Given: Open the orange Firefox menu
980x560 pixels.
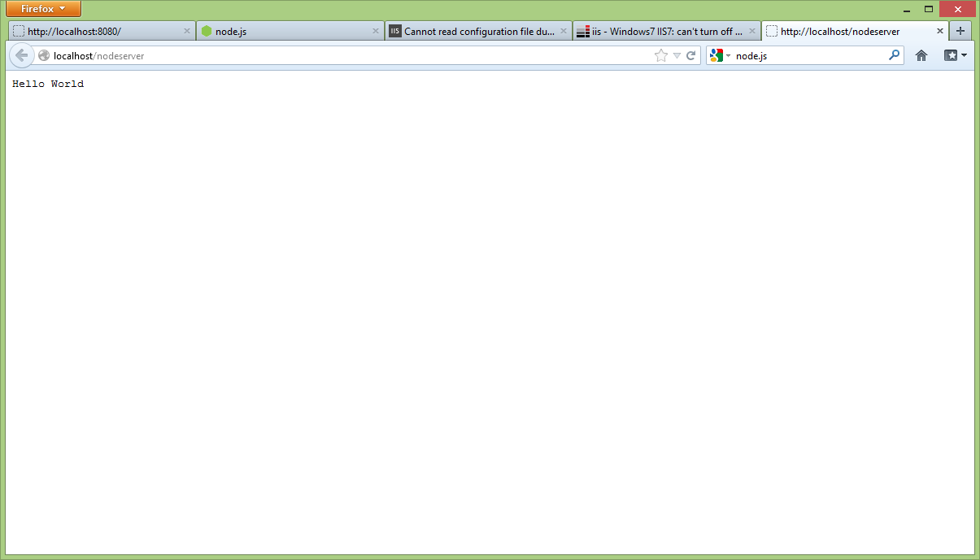Looking at the screenshot, I should click(x=43, y=9).
